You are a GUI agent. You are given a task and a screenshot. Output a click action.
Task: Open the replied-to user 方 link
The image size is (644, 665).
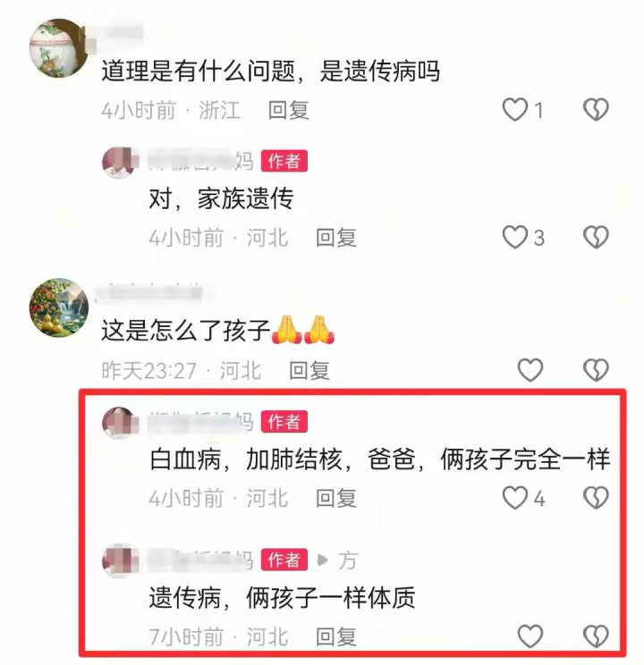point(348,560)
